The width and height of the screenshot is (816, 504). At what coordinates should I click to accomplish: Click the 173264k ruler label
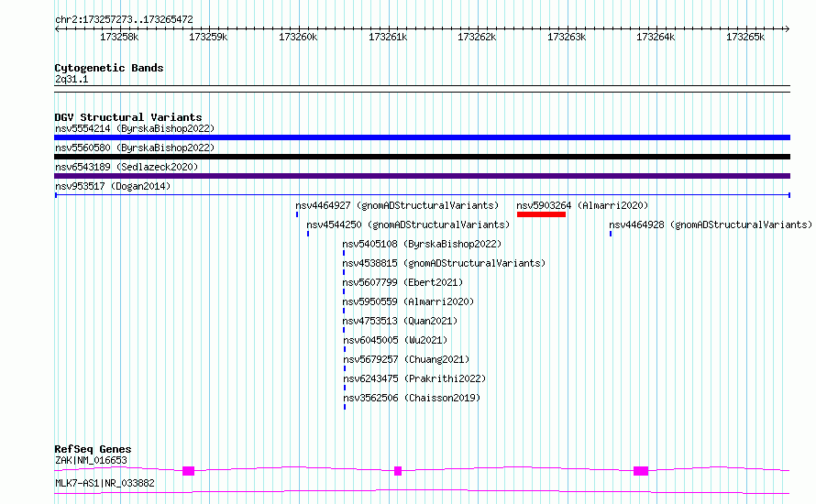(x=656, y=37)
